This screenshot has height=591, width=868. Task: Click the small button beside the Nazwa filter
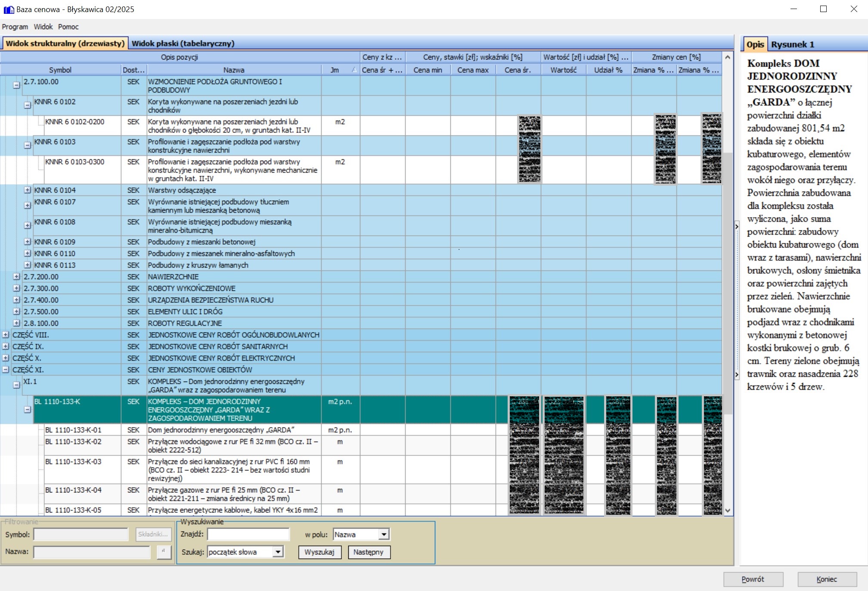point(164,552)
